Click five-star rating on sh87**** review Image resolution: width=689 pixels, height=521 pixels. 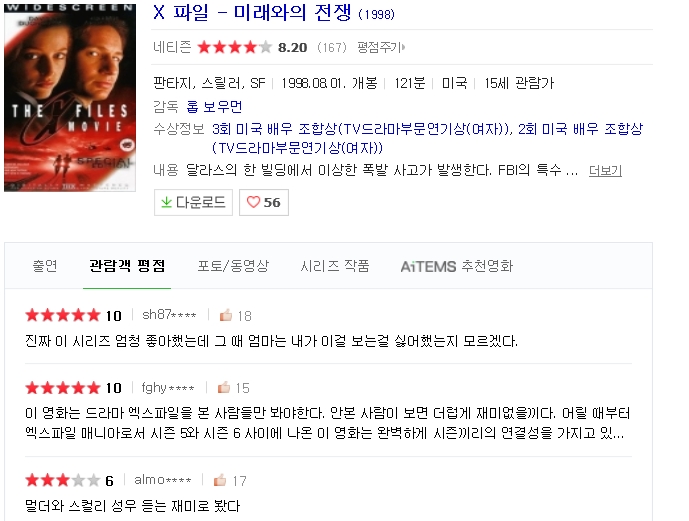63,315
